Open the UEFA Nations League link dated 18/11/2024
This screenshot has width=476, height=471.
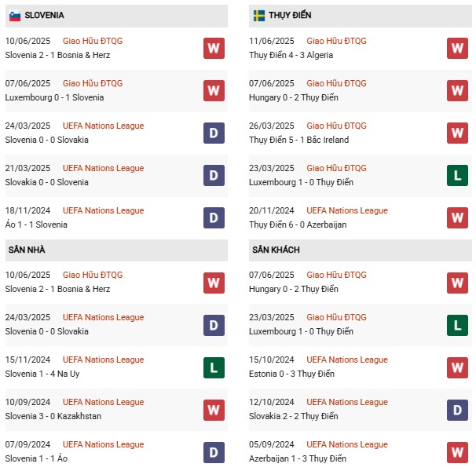[103, 210]
